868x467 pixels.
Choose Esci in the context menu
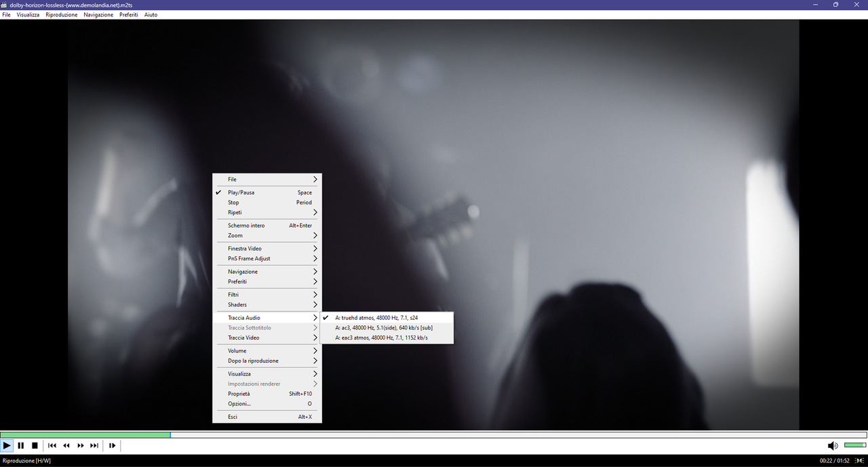267,417
